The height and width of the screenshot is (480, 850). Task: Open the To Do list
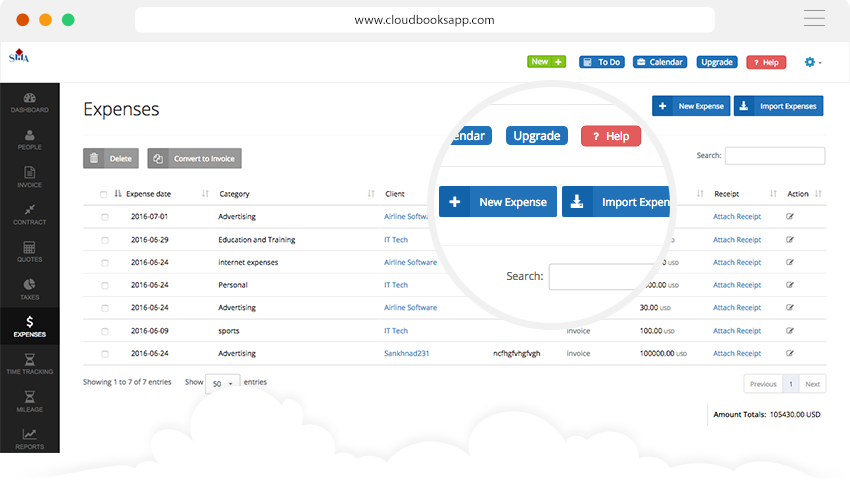602,62
